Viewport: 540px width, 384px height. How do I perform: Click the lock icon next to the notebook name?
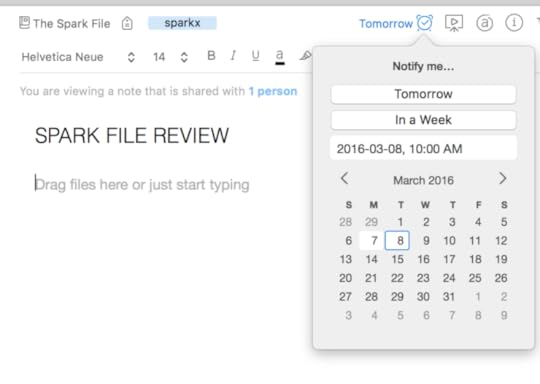pyautogui.click(x=127, y=23)
